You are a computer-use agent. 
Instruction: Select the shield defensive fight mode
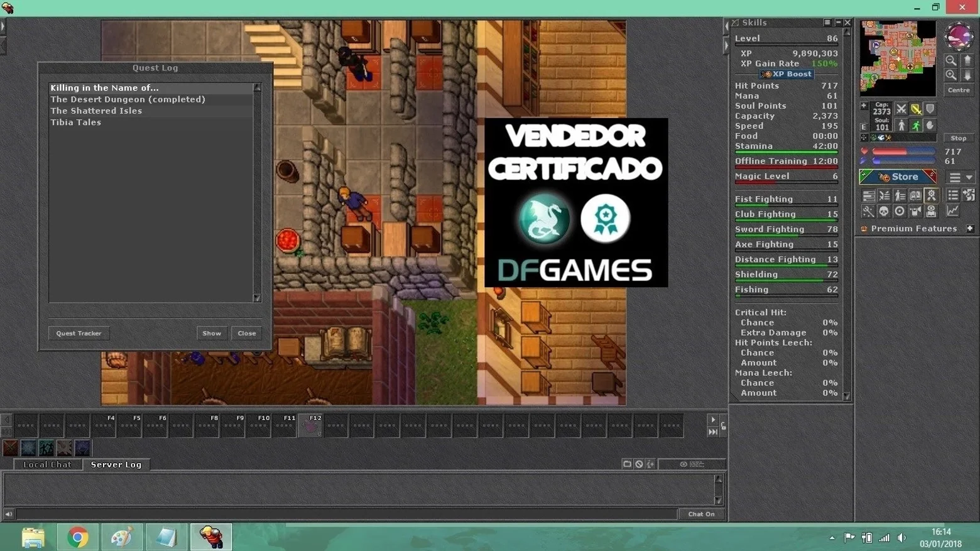(x=930, y=109)
